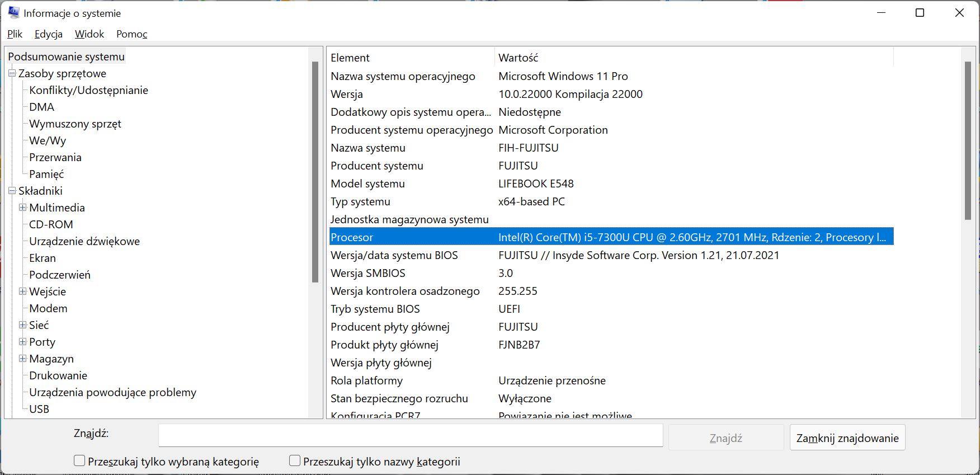This screenshot has width=980, height=475.
Task: Select the Wersja SMBIOS row
Action: click(x=611, y=273)
